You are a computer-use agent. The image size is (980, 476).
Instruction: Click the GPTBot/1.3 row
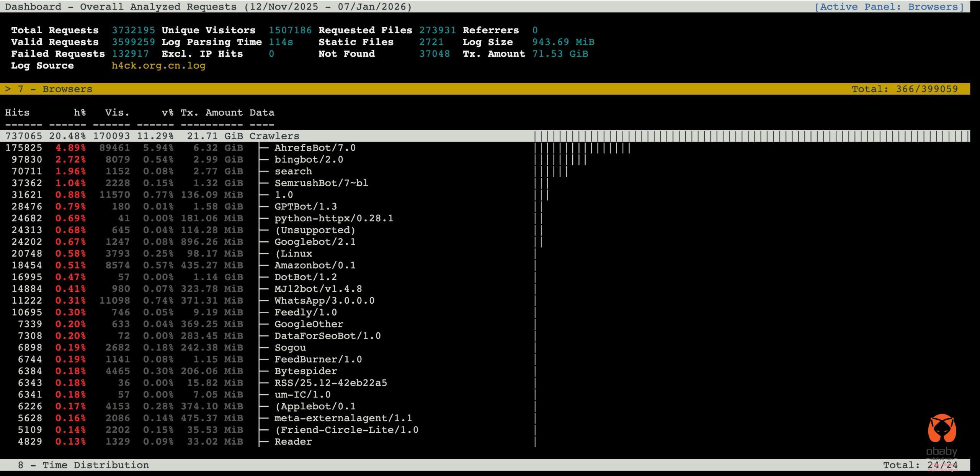click(x=305, y=206)
